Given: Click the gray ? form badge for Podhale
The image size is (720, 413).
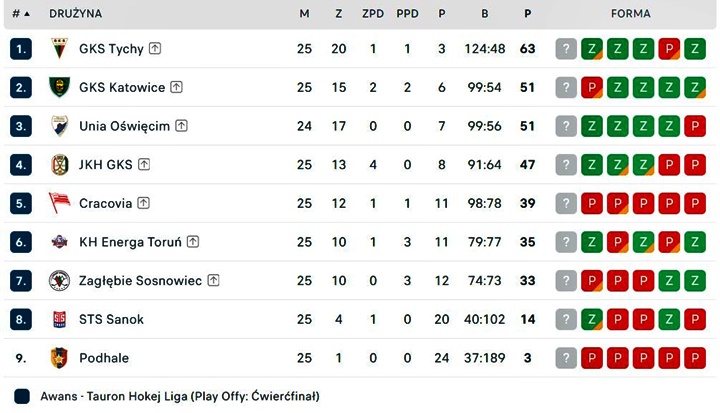Looking at the screenshot, I should (566, 358).
